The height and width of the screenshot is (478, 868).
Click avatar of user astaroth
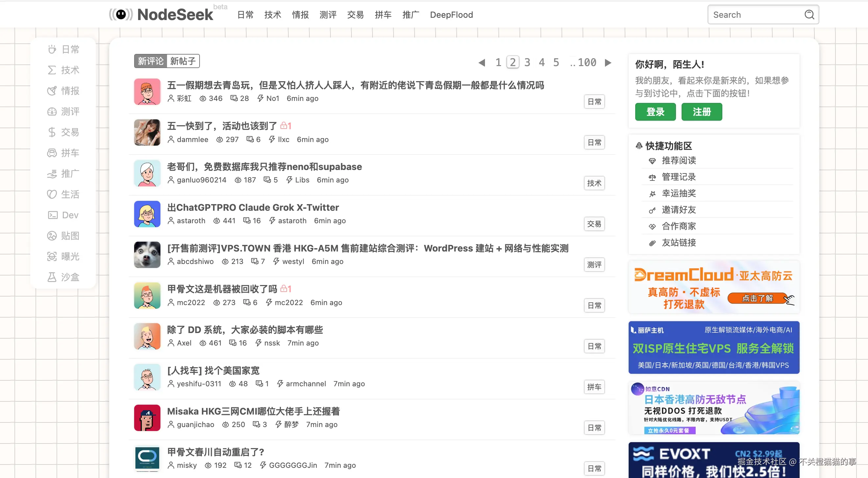[x=147, y=214]
